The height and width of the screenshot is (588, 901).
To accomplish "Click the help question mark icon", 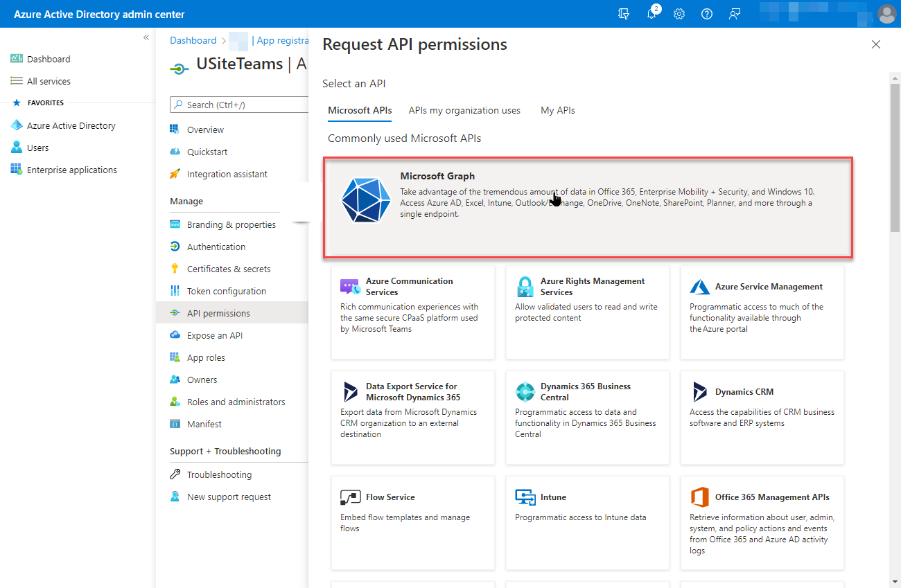I will coord(707,14).
